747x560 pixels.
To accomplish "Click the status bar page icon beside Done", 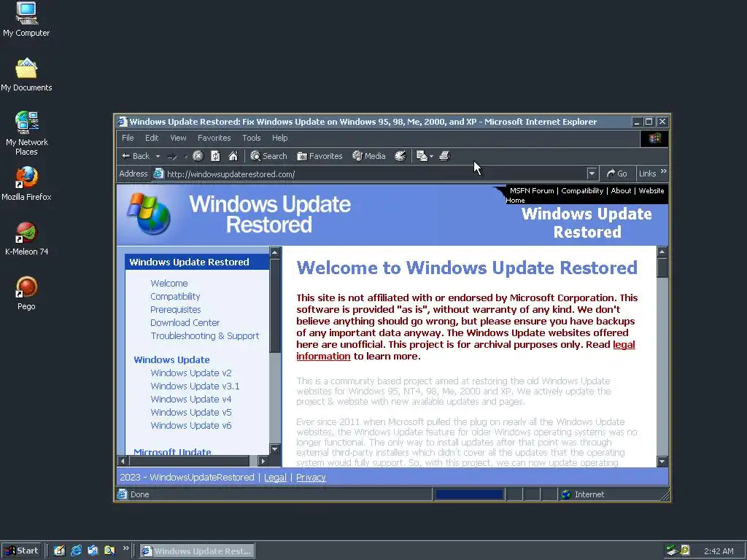I will 123,494.
